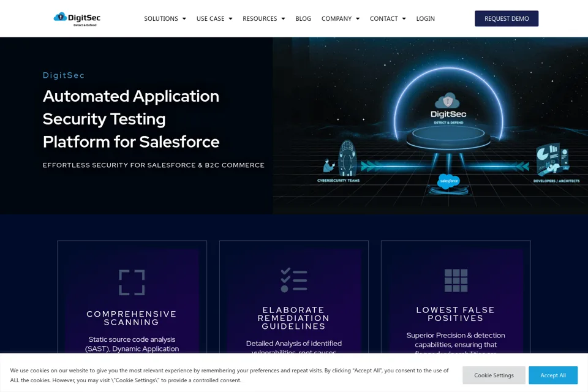Image resolution: width=588 pixels, height=392 pixels.
Task: Click the Lowest False Positives grid icon
Action: click(456, 280)
